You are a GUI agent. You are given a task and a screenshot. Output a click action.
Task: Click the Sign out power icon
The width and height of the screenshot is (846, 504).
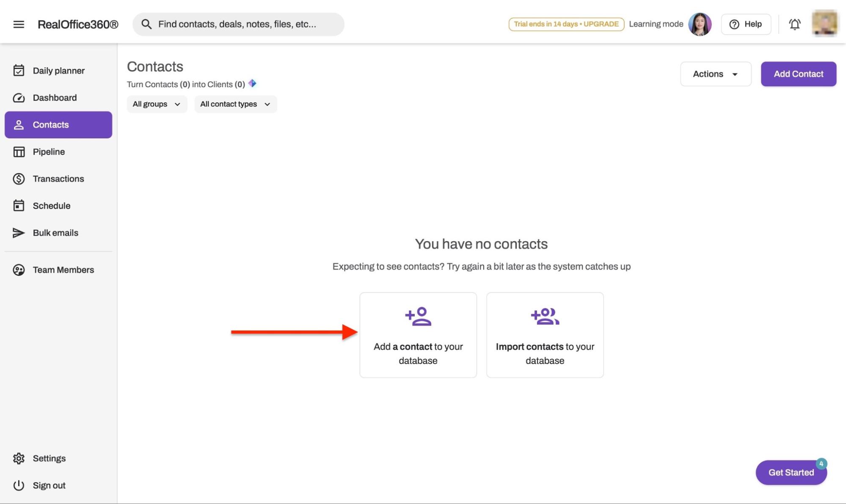point(19,485)
